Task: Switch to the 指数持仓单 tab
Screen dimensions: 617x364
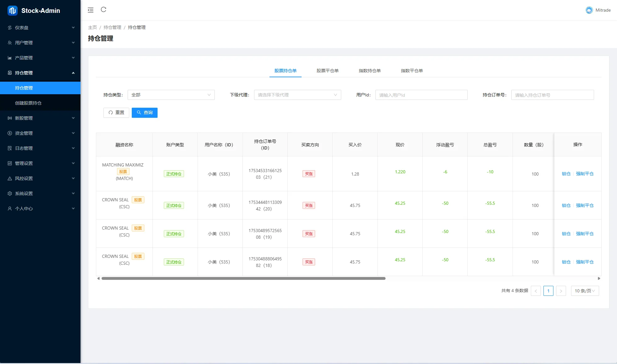Action: (x=370, y=71)
